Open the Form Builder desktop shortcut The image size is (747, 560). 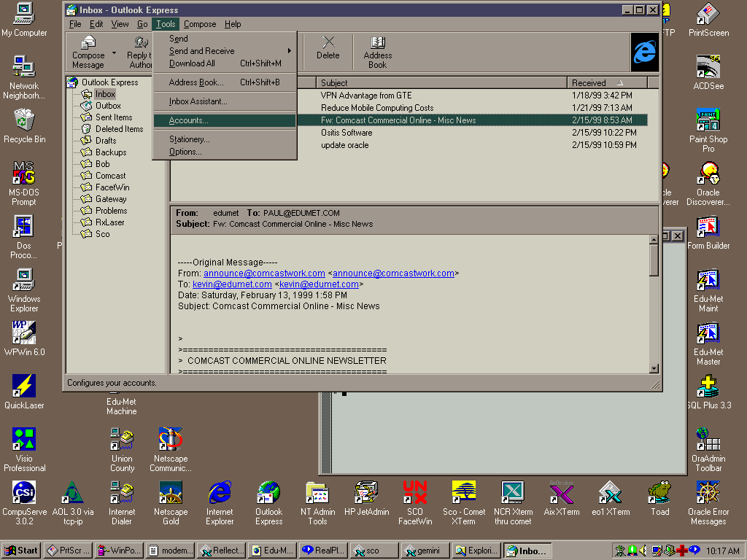click(x=708, y=233)
